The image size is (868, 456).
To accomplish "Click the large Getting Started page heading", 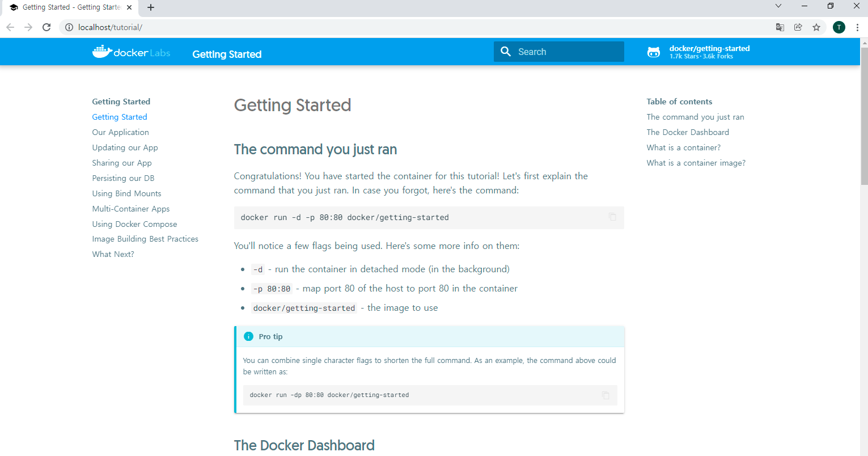I will point(293,105).
